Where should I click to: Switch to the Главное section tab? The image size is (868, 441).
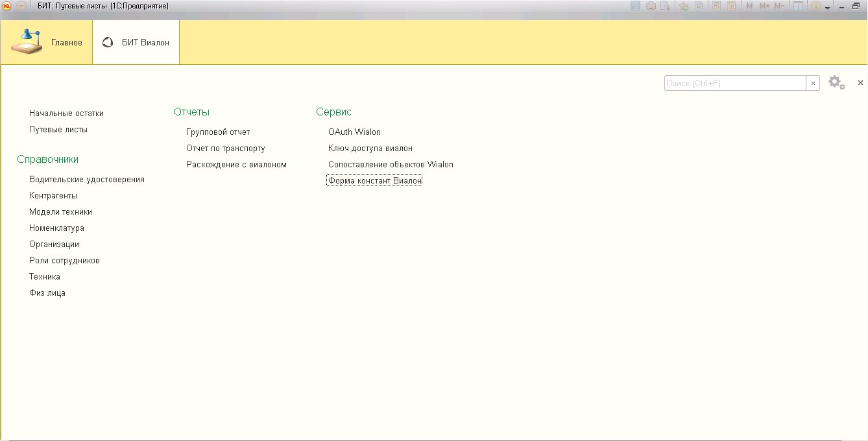(x=47, y=42)
